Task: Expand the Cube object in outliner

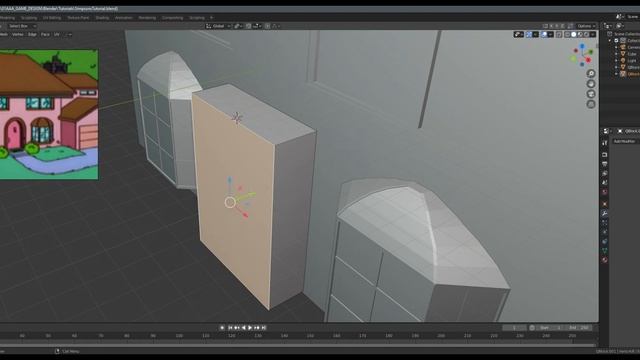Action: tap(617, 54)
